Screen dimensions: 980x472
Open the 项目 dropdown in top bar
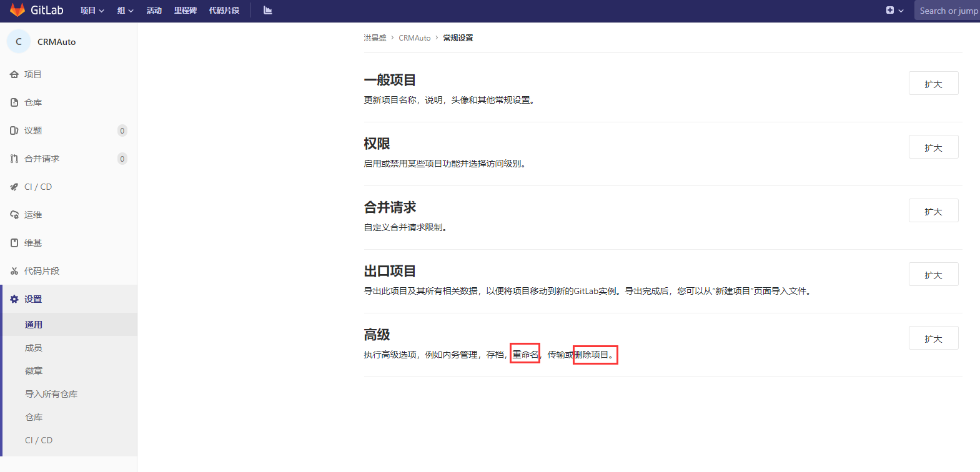(92, 11)
